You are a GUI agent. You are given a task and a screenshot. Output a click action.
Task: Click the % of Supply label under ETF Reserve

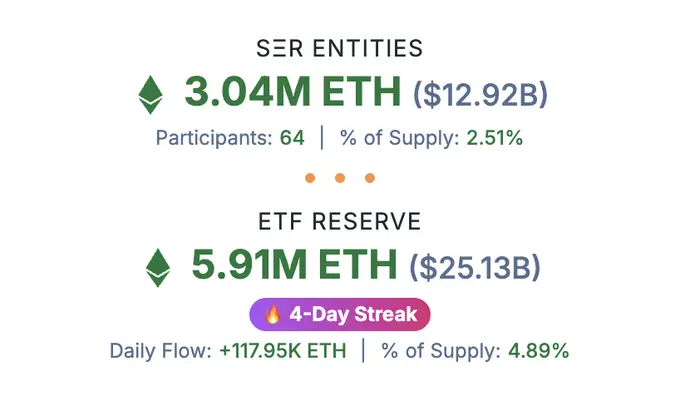(441, 351)
